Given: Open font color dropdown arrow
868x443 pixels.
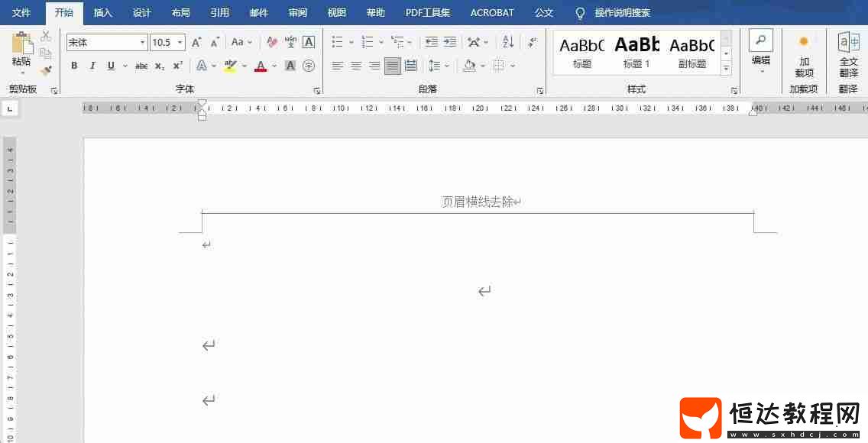Looking at the screenshot, I should click(274, 66).
